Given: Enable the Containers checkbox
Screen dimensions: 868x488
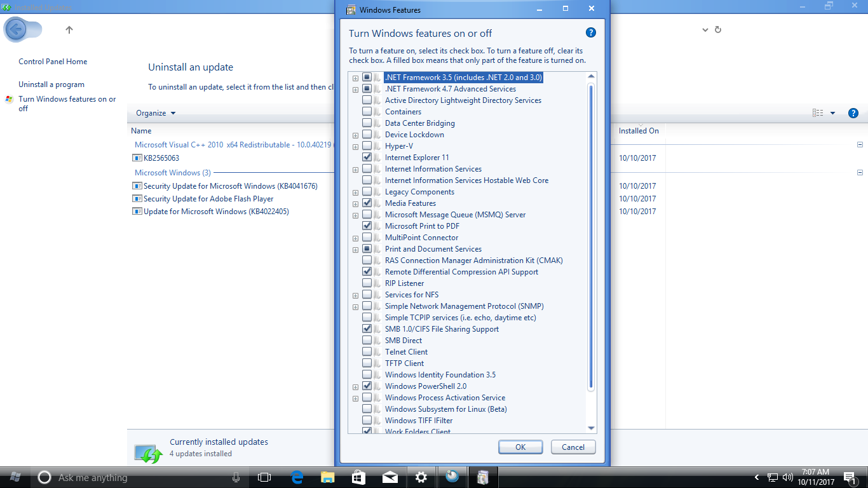Looking at the screenshot, I should [x=367, y=112].
